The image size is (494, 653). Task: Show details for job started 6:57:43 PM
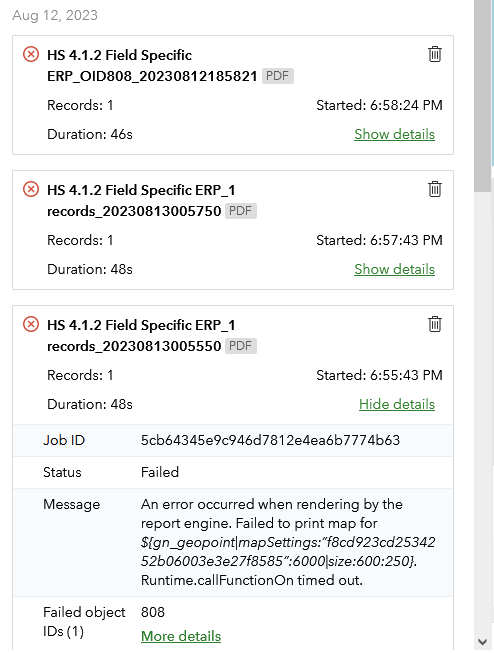pyautogui.click(x=394, y=269)
